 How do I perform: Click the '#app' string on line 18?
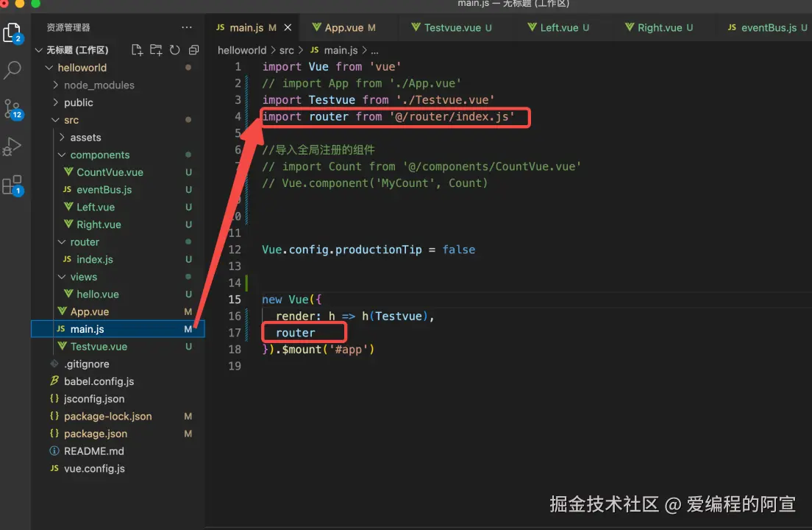[349, 349]
